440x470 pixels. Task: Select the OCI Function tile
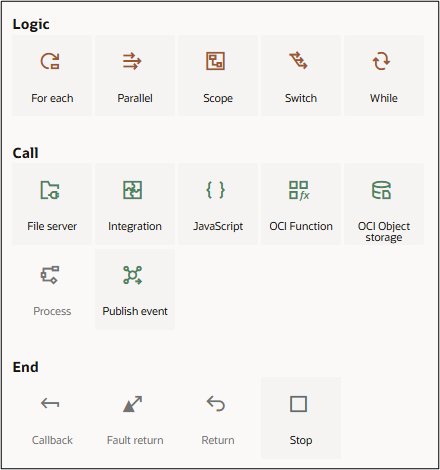(301, 204)
